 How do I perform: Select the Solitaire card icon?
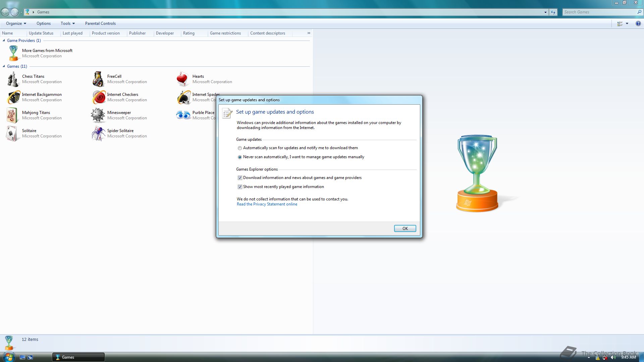[12, 133]
